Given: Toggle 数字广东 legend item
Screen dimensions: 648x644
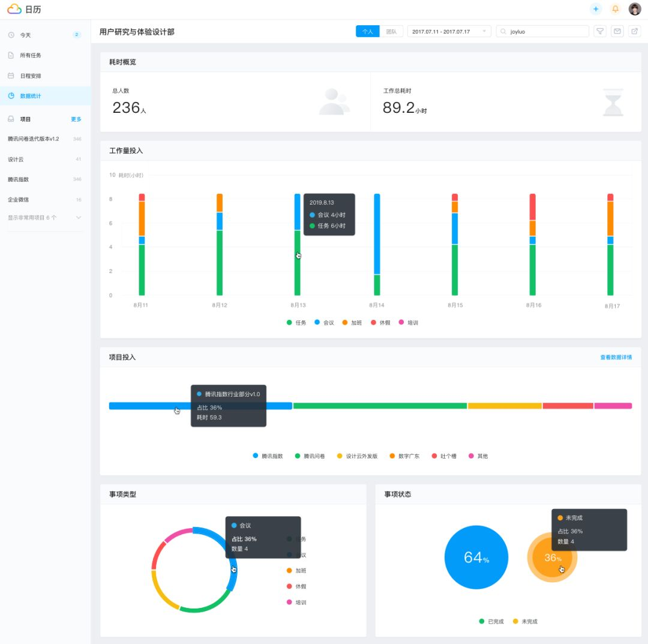Looking at the screenshot, I should (404, 456).
